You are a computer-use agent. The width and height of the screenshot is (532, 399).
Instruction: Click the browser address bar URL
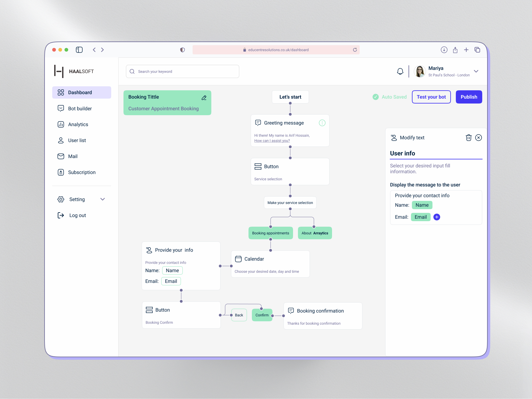pos(276,50)
